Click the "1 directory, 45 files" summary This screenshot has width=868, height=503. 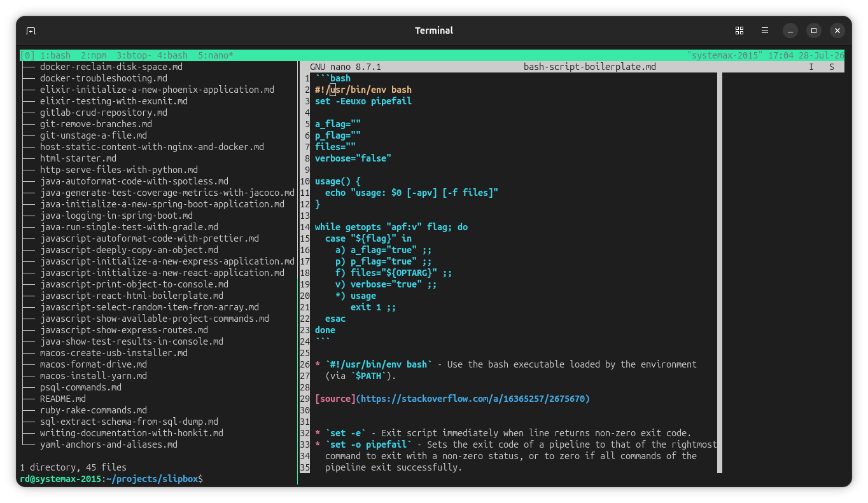click(x=73, y=467)
